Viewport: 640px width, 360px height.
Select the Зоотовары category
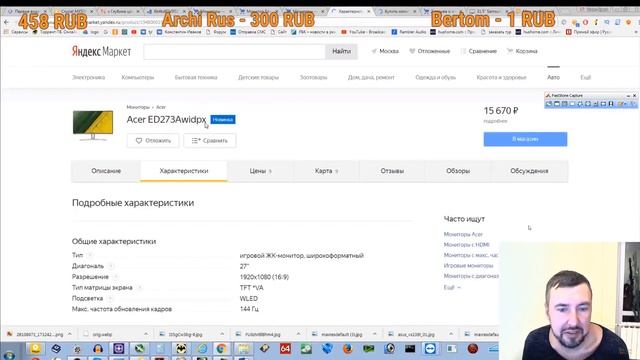click(x=313, y=77)
